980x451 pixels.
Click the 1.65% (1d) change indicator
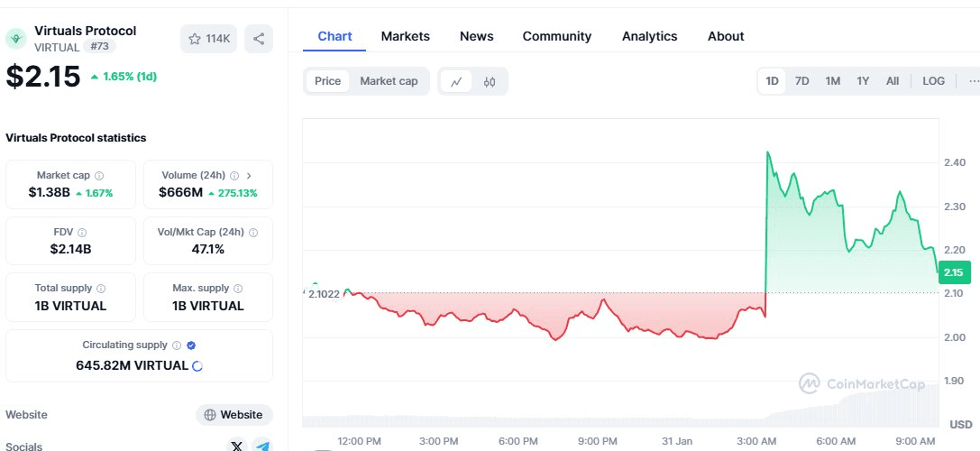click(124, 77)
